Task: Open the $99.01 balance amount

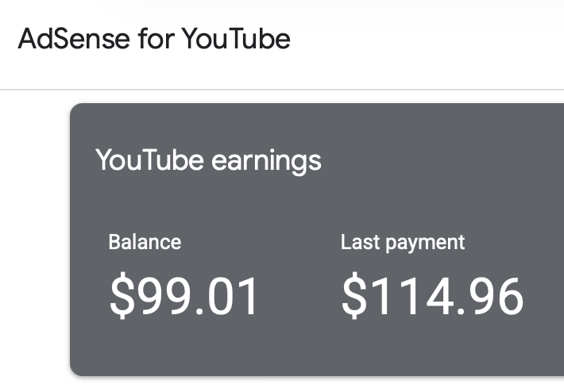Action: pos(184,295)
